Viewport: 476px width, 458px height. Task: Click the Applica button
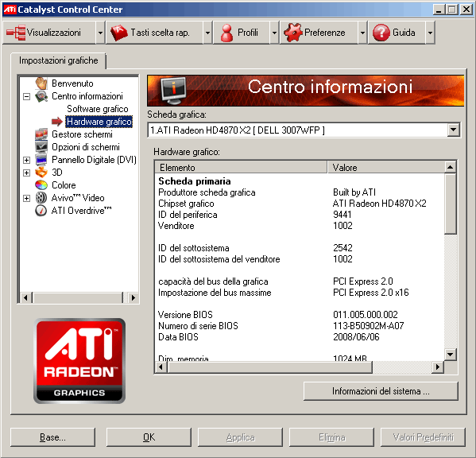coord(240,437)
